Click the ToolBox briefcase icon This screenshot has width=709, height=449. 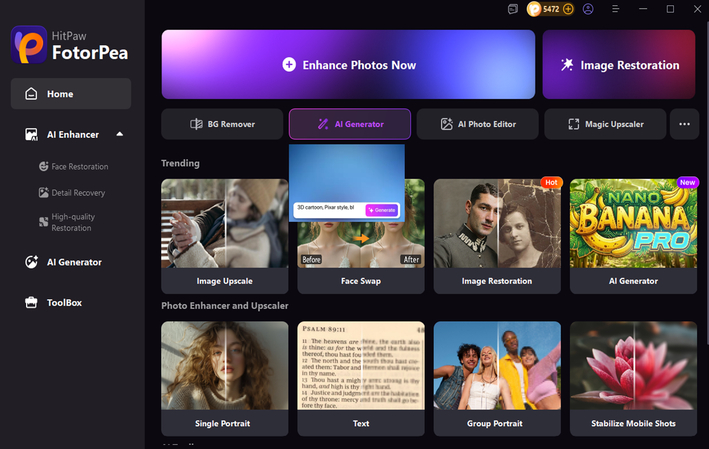pos(31,302)
